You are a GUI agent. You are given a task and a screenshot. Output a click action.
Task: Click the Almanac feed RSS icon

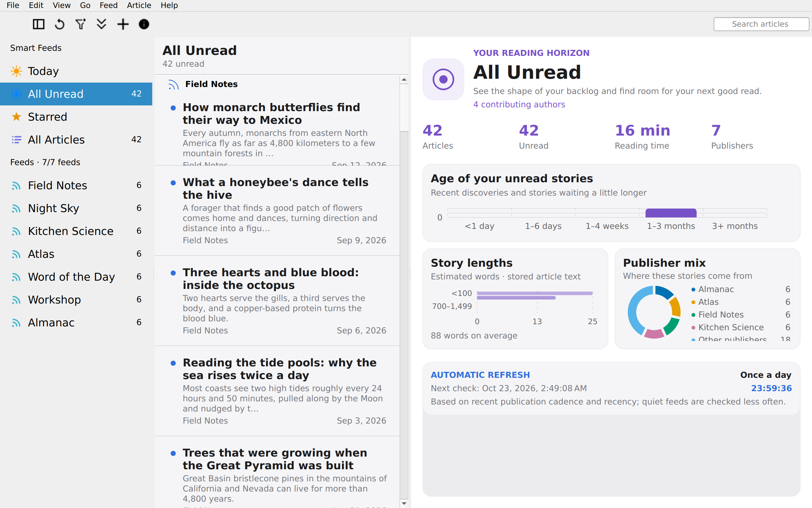16,323
